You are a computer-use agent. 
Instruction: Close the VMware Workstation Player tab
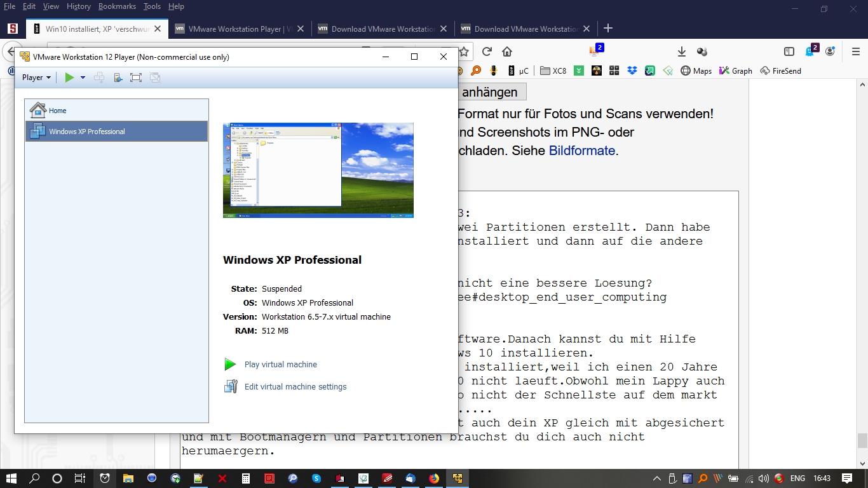click(301, 29)
